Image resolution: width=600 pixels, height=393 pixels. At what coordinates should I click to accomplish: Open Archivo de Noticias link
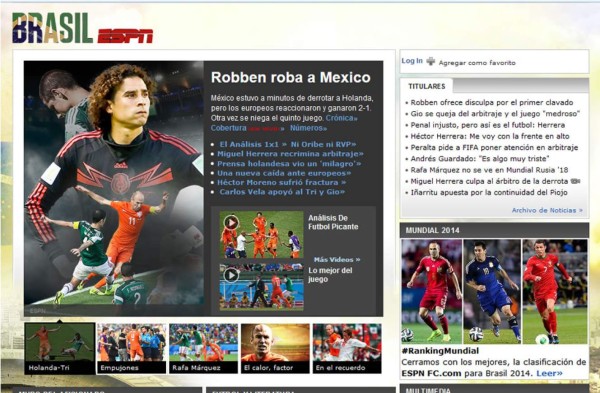[x=547, y=210]
